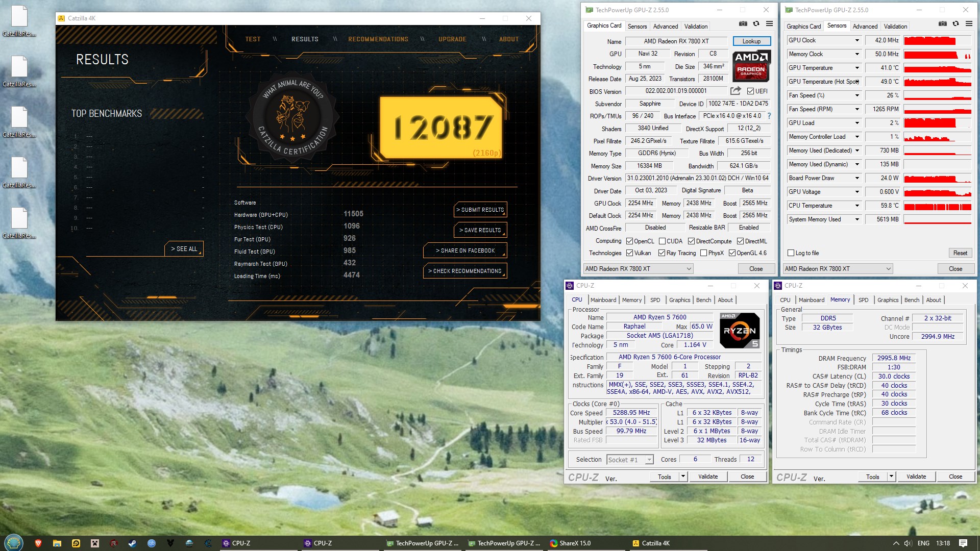Click the camera icon in GPU-Z Sensors window
The image size is (980, 551).
[943, 24]
